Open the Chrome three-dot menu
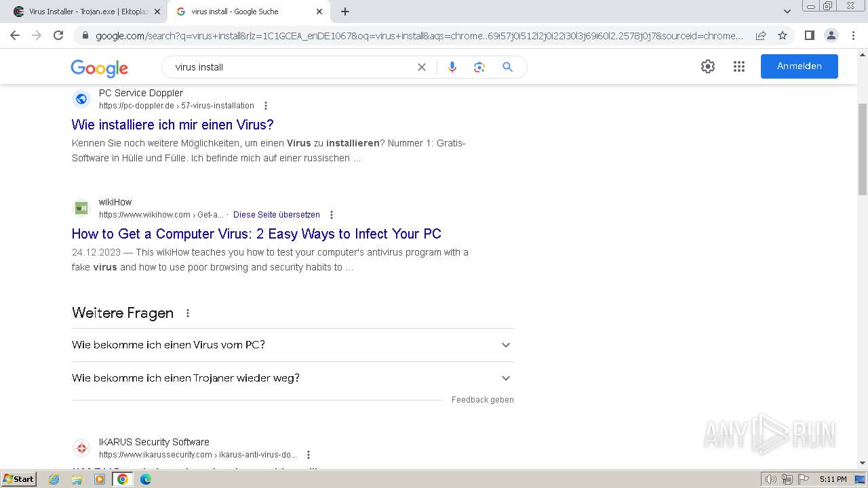The width and height of the screenshot is (868, 488). [852, 35]
